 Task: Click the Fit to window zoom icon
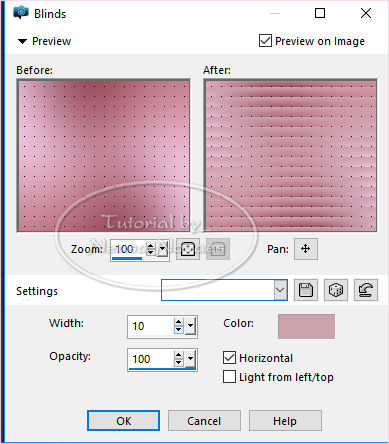click(x=188, y=249)
